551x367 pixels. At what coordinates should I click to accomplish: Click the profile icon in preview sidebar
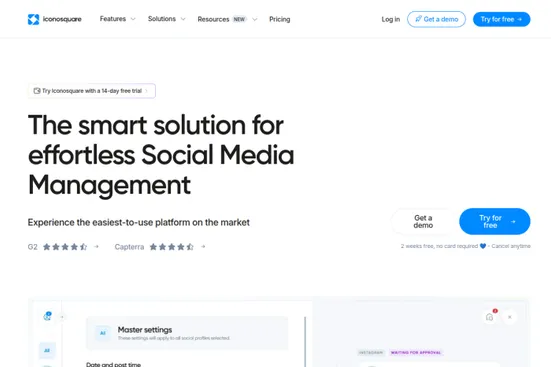[x=47, y=316]
